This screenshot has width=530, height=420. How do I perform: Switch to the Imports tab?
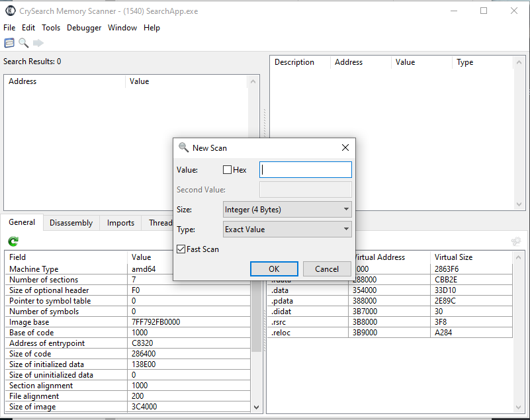120,223
